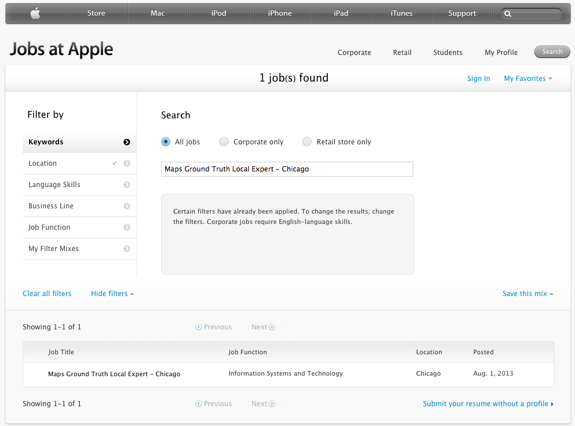Screen dimensions: 575x426
Task: Expand the Save this mix option
Action: tap(528, 294)
